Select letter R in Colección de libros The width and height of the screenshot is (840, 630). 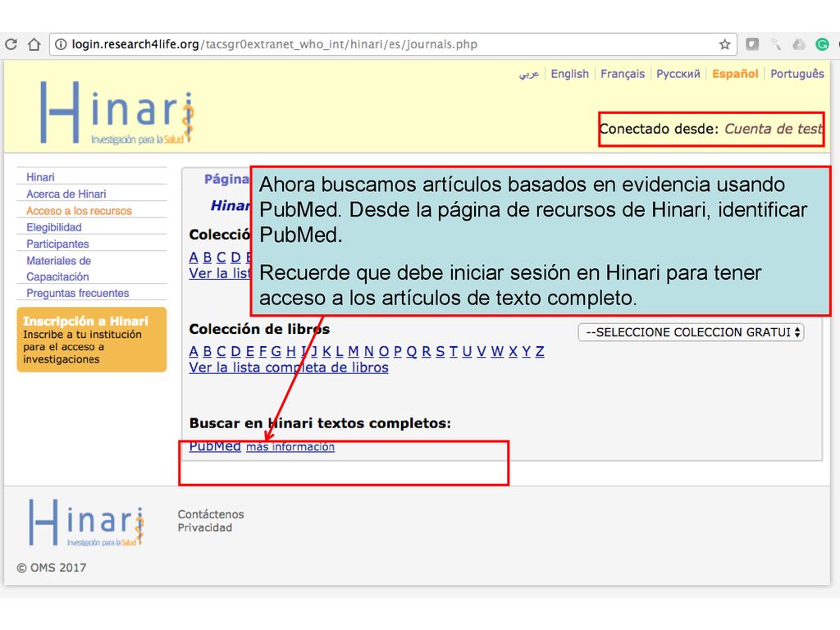[x=427, y=351]
